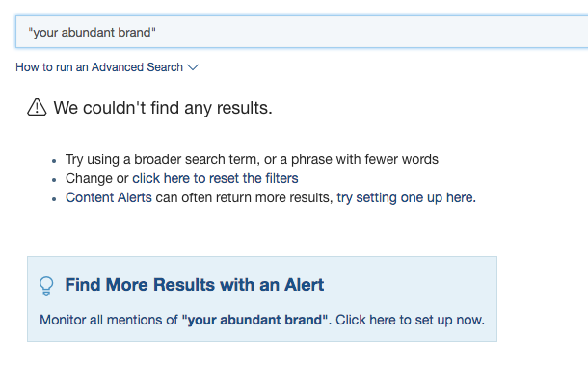Click "click here to reset the filters" link
The height and width of the screenshot is (389, 588).
click(x=215, y=178)
